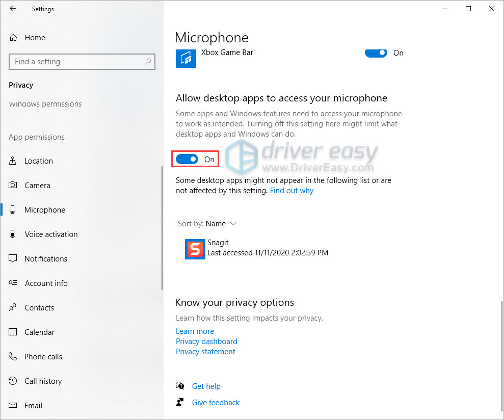
Task: Turn off Xbox Game Bar microphone toggle
Action: tap(376, 52)
